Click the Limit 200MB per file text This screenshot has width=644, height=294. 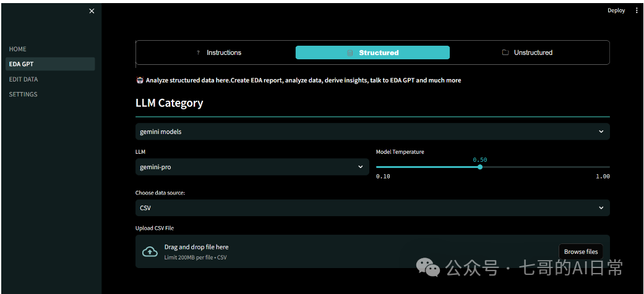point(195,258)
